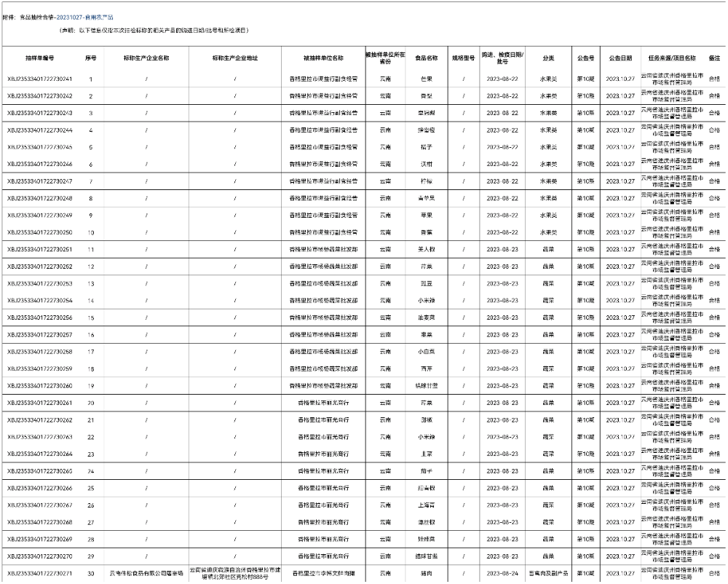Select the 标称生产企业地址 column header

235,58
